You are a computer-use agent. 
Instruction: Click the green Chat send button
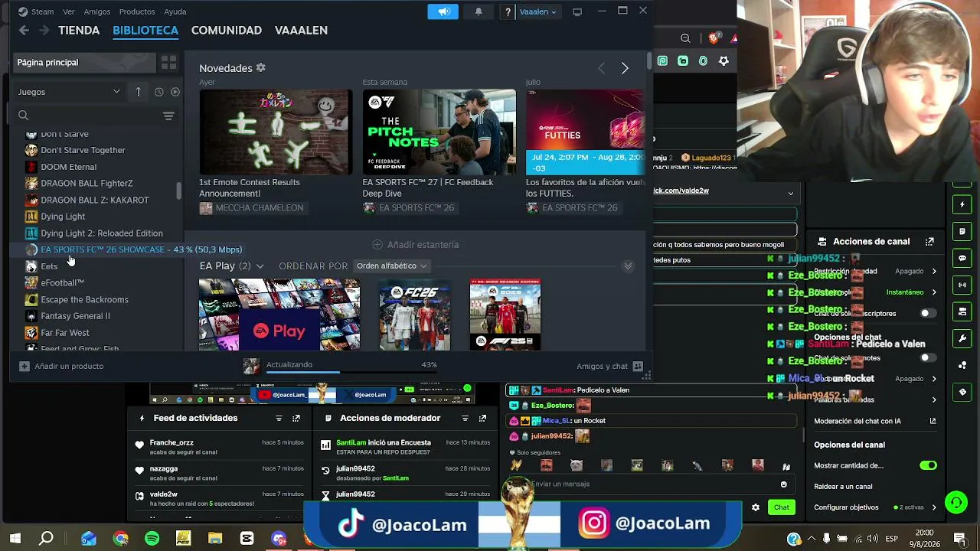pyautogui.click(x=781, y=507)
